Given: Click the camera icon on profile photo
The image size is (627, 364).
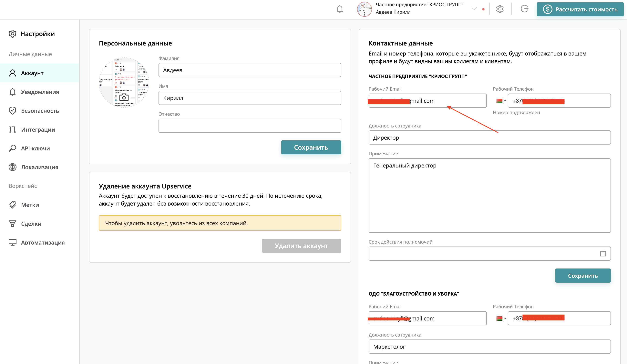Looking at the screenshot, I should (124, 97).
